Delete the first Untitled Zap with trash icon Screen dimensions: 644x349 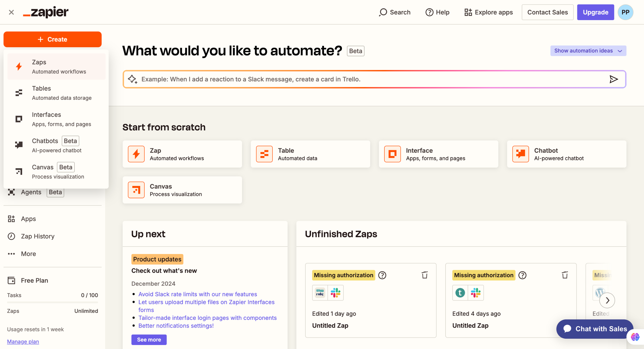[425, 275]
